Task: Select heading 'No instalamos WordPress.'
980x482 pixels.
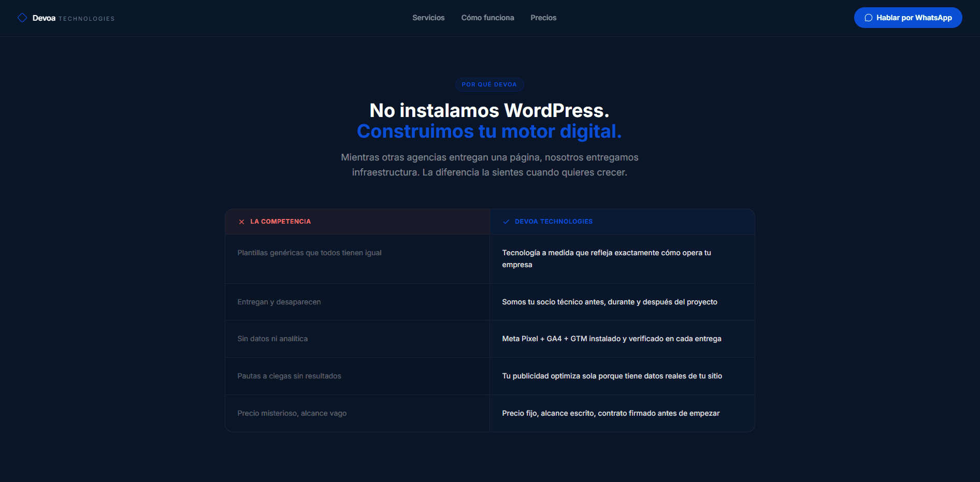Action: pyautogui.click(x=489, y=110)
